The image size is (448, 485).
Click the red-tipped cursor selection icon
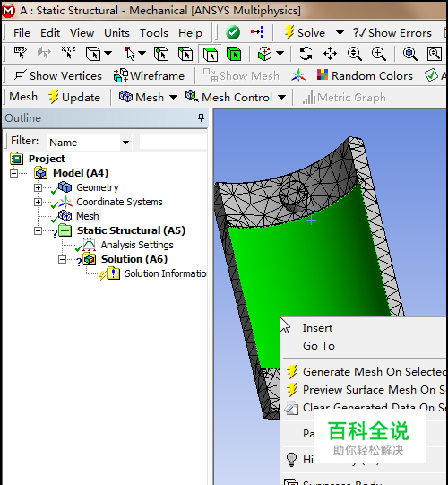[130, 54]
